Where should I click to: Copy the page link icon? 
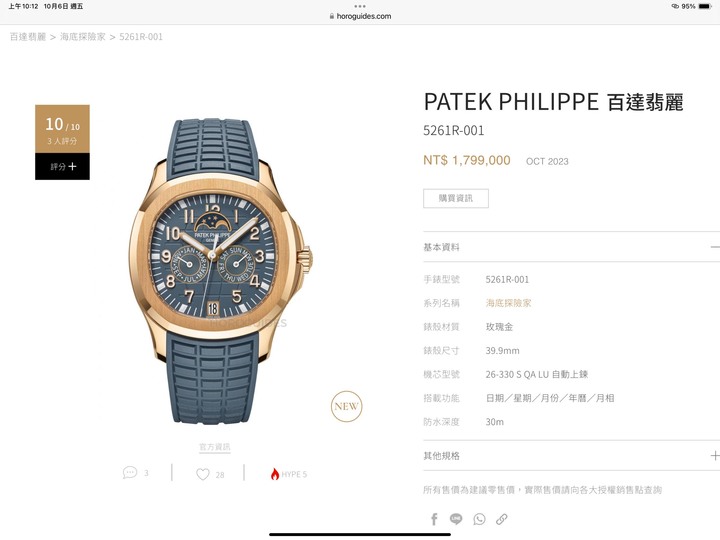[501, 519]
